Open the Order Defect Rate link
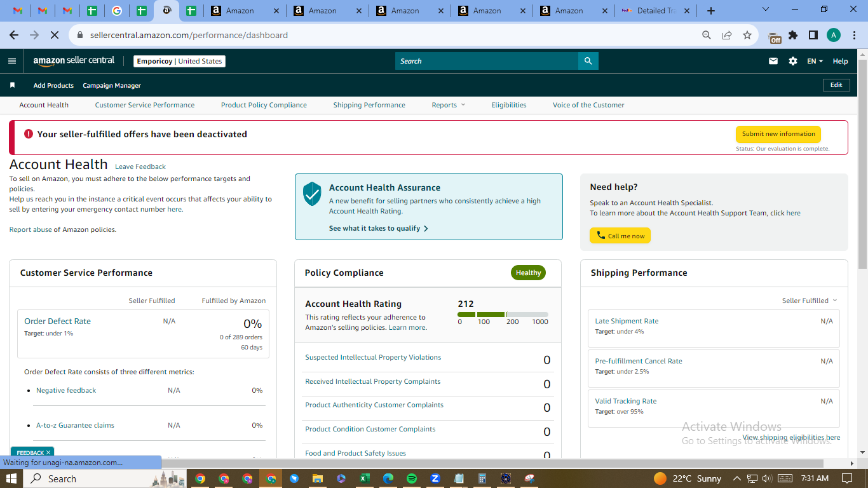Viewport: 868px width, 488px height. [x=57, y=321]
